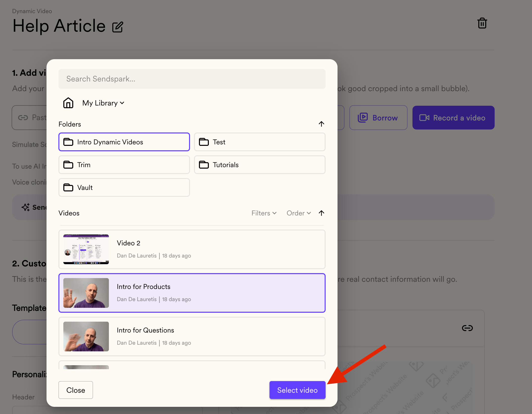Click the Tutorials folder icon

204,165
